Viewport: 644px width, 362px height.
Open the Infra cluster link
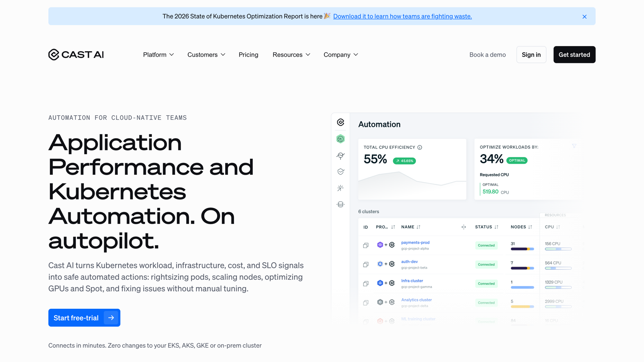coord(412,281)
